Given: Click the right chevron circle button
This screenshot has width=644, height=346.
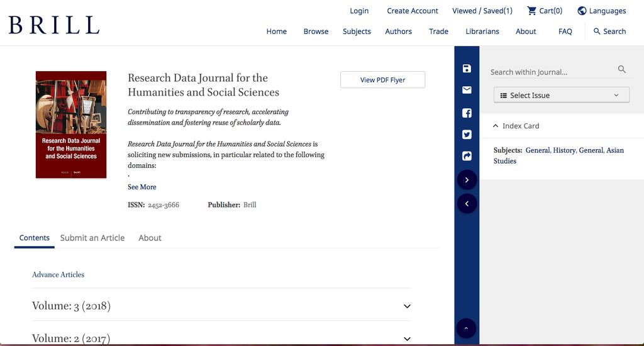Looking at the screenshot, I should [x=467, y=180].
